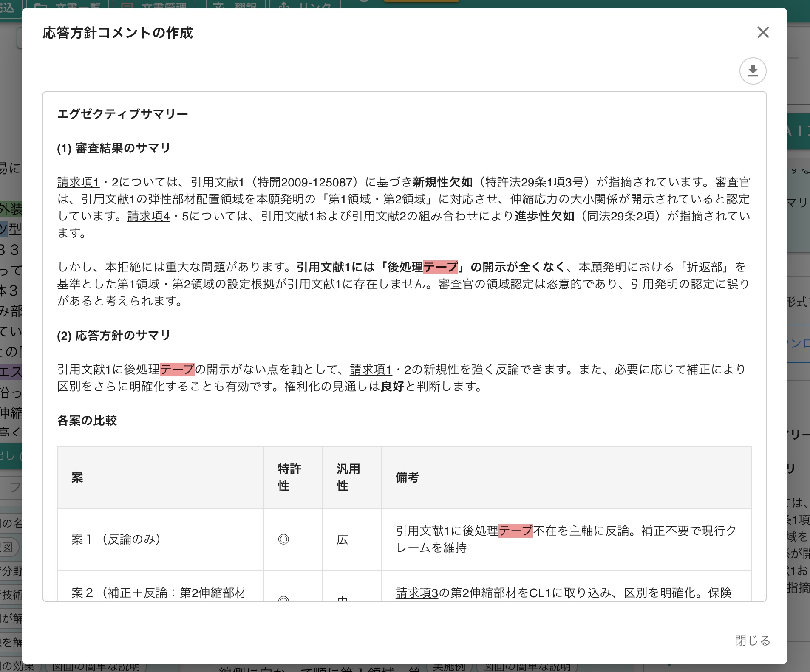The height and width of the screenshot is (672, 810).
Task: Click the (2) 応答方針のサマリ heading
Action: point(113,336)
